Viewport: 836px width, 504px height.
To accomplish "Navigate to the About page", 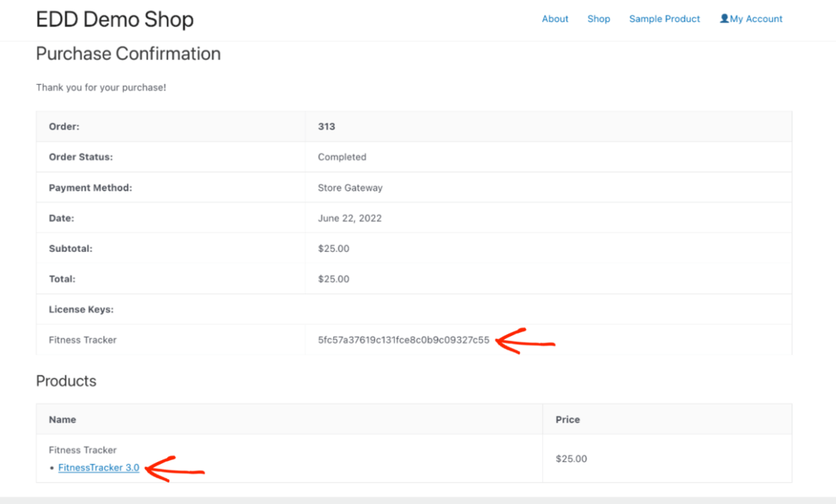I will [555, 19].
